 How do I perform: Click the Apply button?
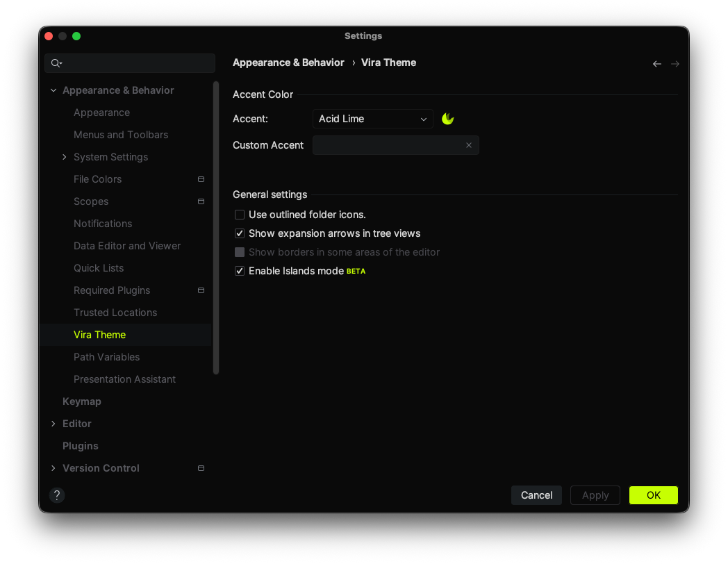pyautogui.click(x=595, y=495)
